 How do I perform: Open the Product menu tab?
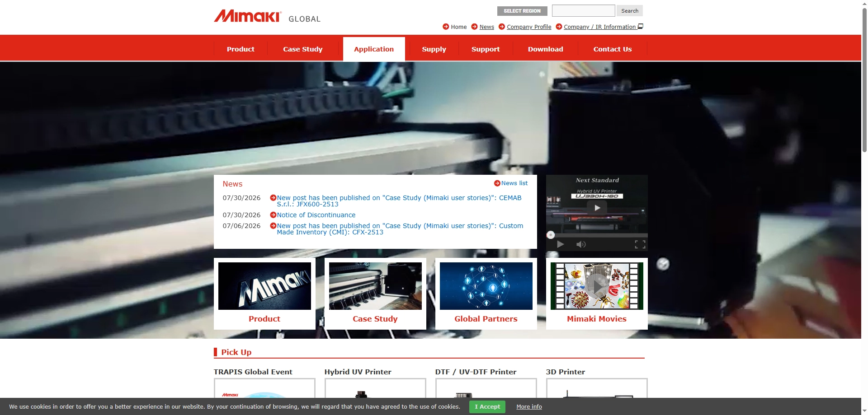pos(241,49)
